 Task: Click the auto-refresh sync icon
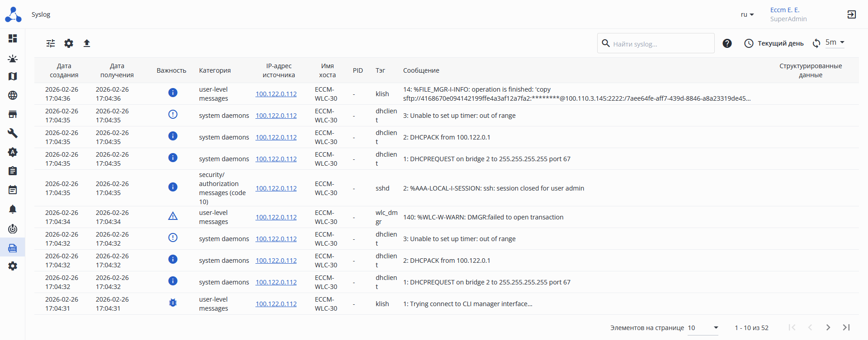click(x=816, y=43)
